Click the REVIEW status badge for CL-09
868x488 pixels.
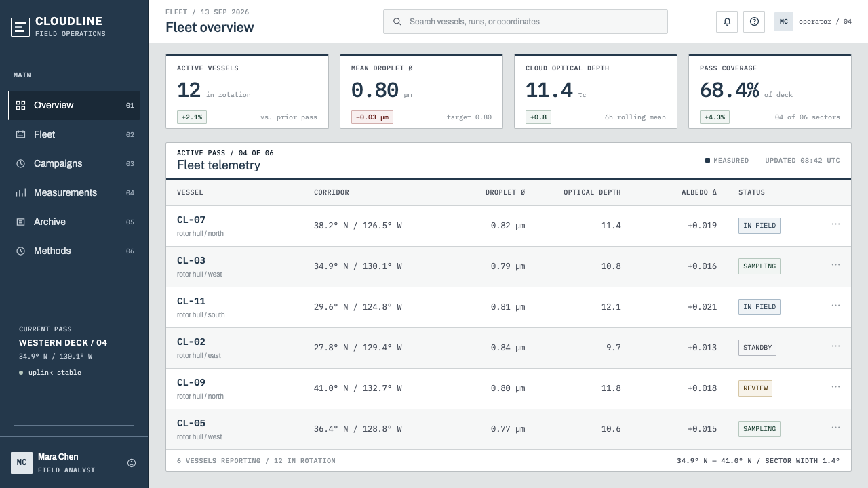(x=755, y=388)
